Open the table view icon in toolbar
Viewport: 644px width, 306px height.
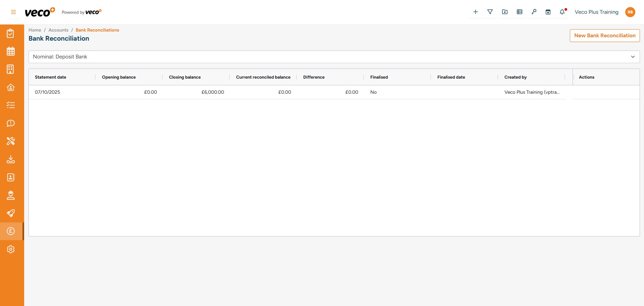(520, 12)
